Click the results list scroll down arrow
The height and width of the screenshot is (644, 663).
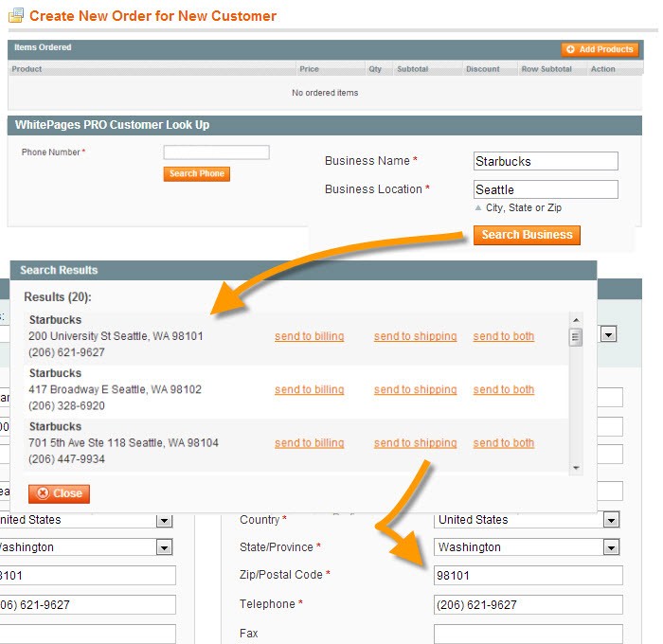[x=576, y=468]
